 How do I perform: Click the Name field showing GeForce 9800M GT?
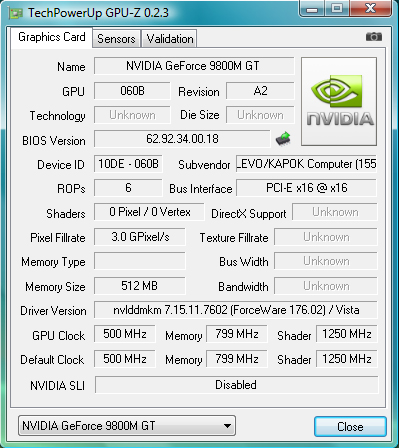[x=194, y=66]
